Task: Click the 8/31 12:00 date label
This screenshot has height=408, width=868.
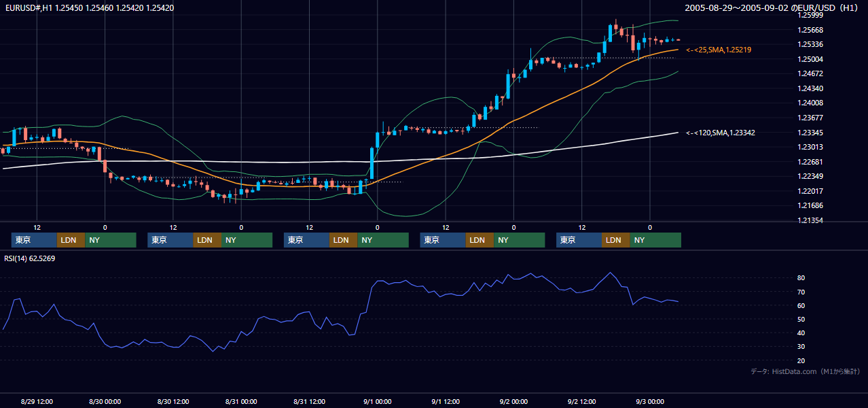Action: (x=310, y=402)
